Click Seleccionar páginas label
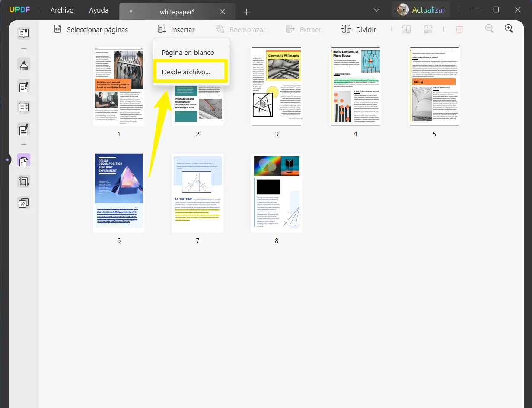 coord(97,29)
